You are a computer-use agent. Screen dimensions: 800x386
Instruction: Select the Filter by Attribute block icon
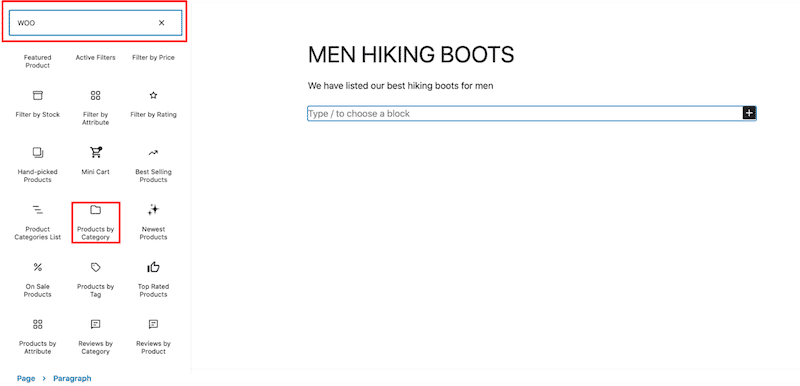click(x=95, y=95)
